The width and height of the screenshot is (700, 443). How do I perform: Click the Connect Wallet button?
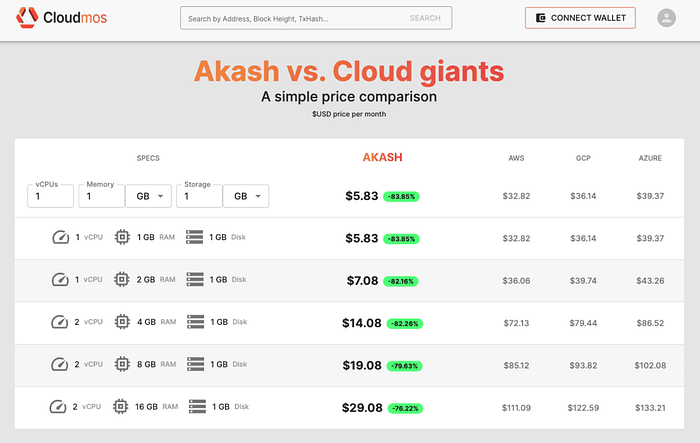pos(580,18)
